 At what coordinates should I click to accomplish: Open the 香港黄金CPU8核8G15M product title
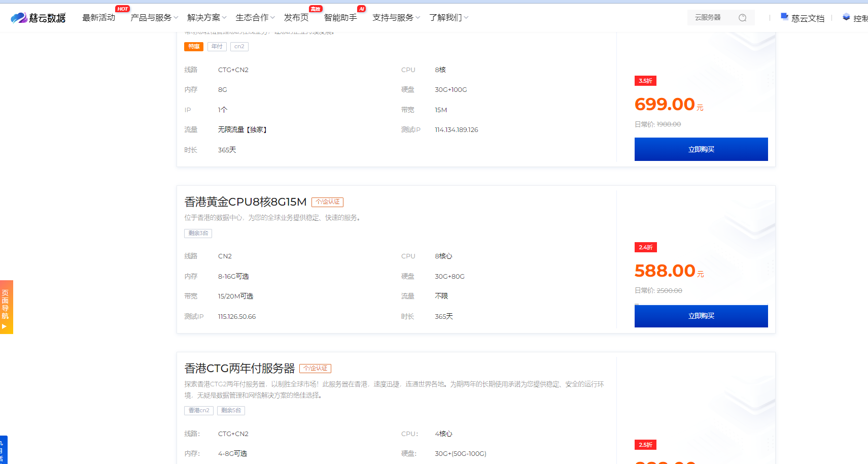click(245, 202)
